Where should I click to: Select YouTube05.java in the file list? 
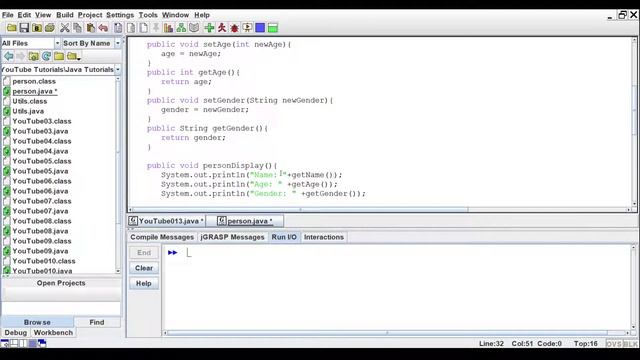[40, 171]
